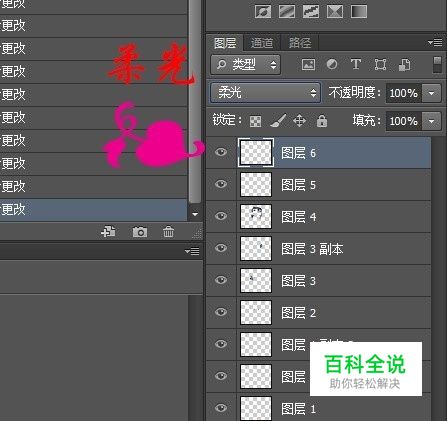Filter layers by shape layer icon
Image resolution: width=447 pixels, height=421 pixels.
point(380,64)
